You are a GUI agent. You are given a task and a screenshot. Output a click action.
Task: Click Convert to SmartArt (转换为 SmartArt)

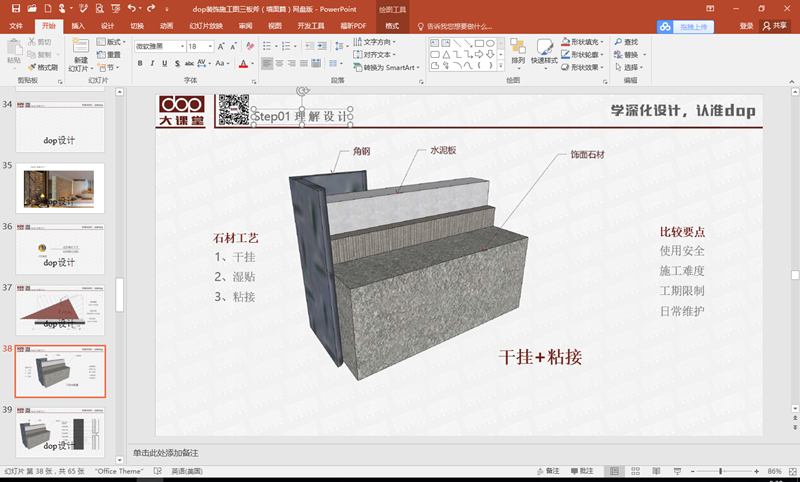[x=386, y=67]
